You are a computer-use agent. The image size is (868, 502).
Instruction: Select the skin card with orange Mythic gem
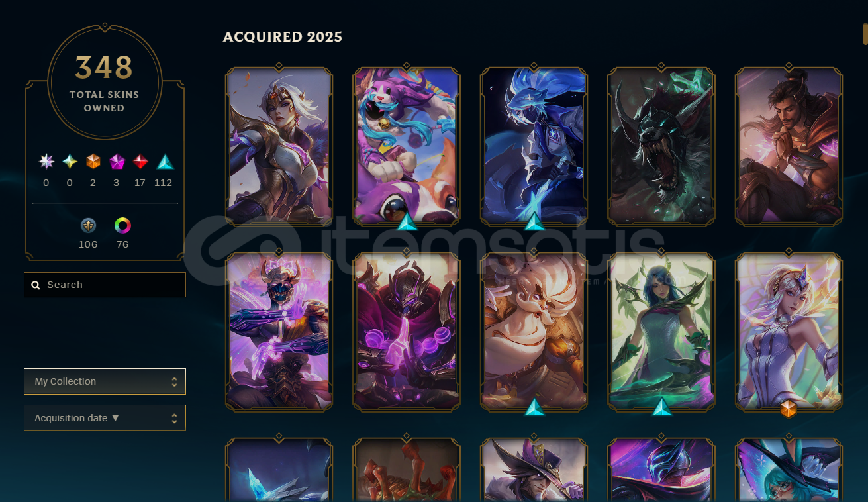[789, 331]
